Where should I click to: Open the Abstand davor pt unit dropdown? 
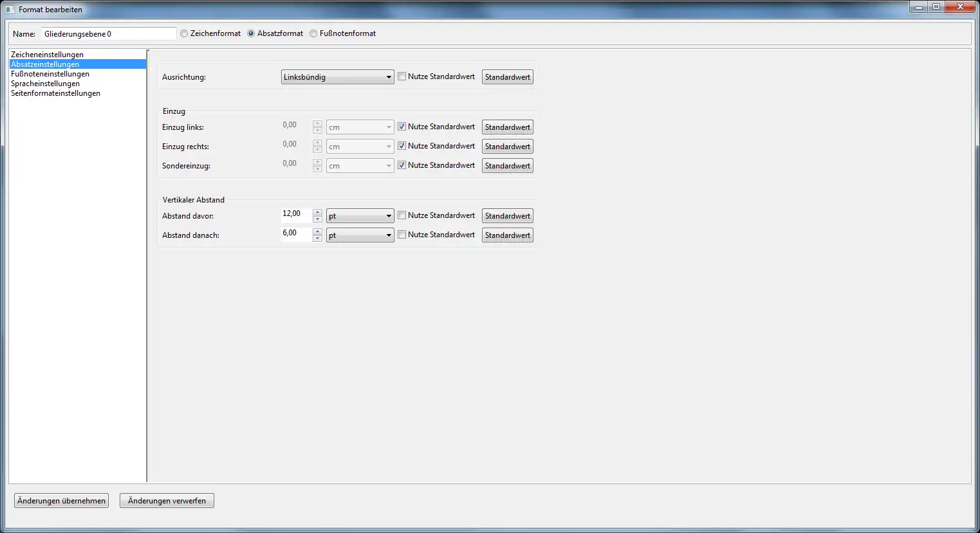click(x=360, y=216)
